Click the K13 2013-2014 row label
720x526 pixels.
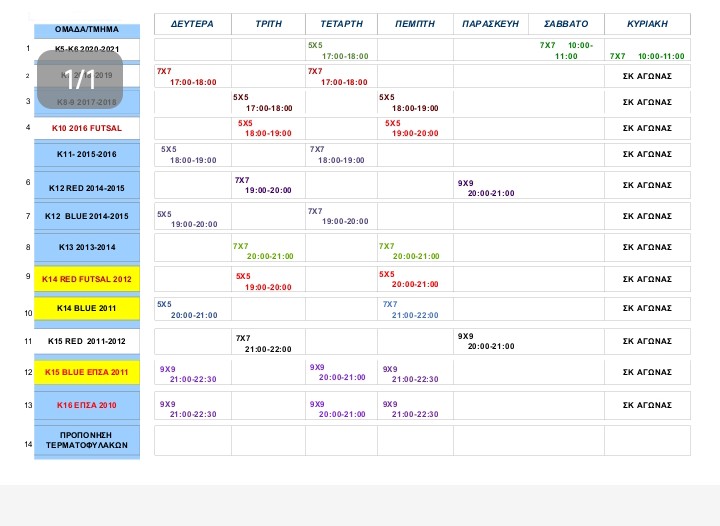86,247
